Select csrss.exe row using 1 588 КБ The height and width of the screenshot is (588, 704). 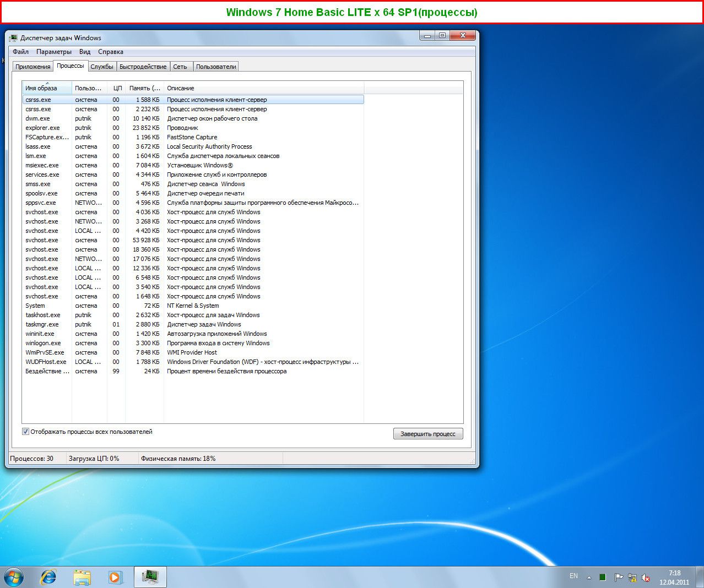coord(193,100)
